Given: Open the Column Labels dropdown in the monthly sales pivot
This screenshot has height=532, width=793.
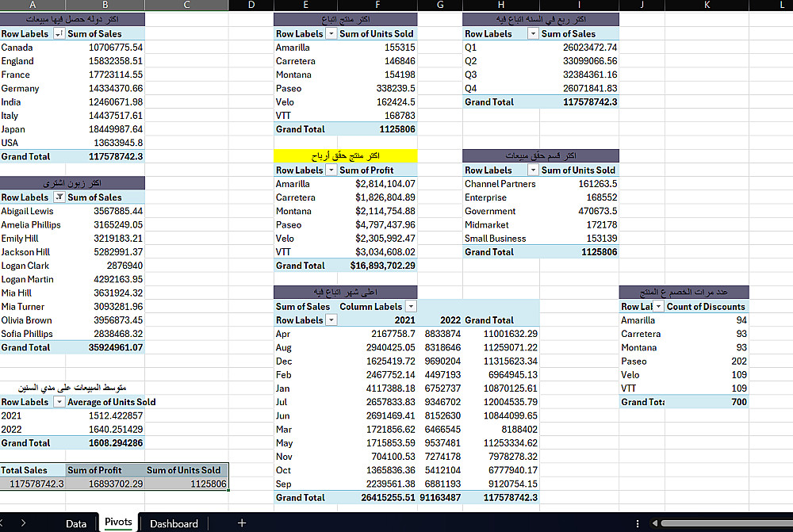Looking at the screenshot, I should pyautogui.click(x=411, y=307).
